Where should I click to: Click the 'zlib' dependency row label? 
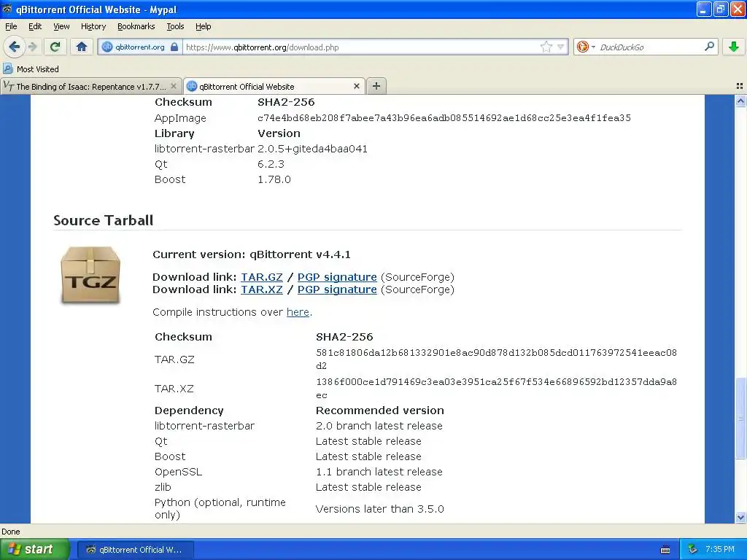pos(163,487)
